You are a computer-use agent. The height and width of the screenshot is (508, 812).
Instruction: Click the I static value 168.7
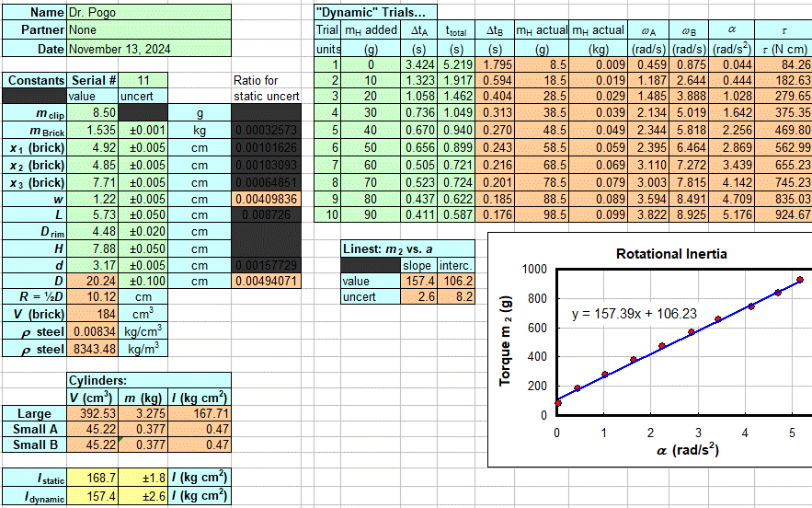pyautogui.click(x=92, y=479)
